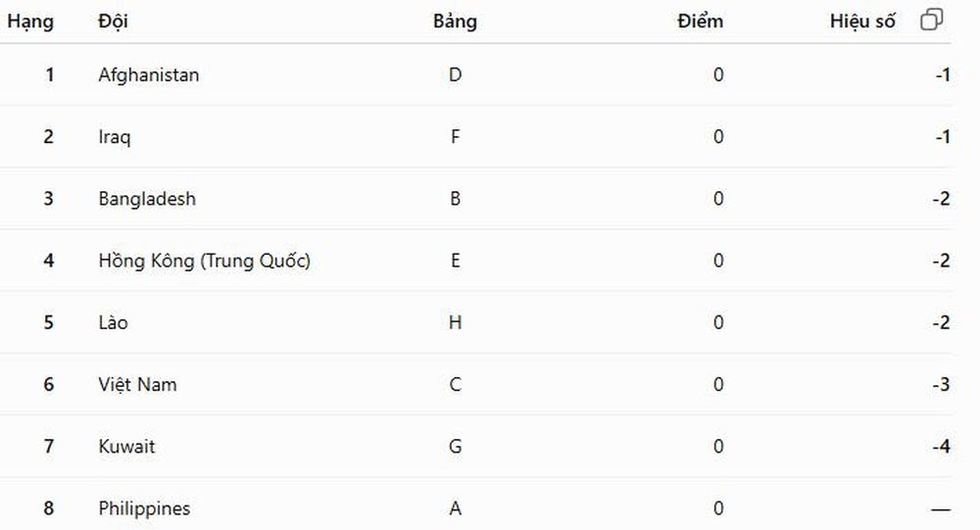Select the Việt Nam team name

137,384
